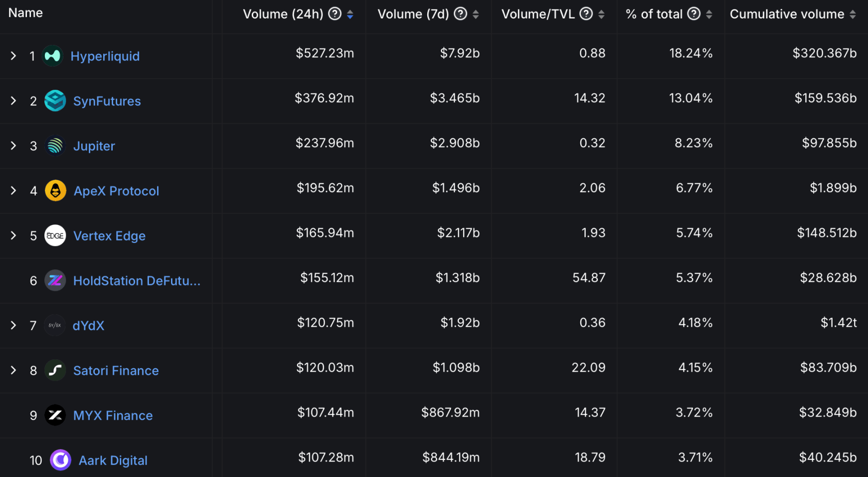This screenshot has width=868, height=477.
Task: Expand the Satori Finance row
Action: (x=13, y=370)
